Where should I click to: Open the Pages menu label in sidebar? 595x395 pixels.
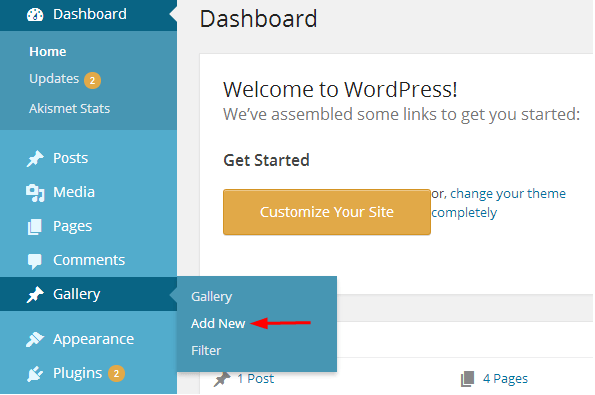[72, 227]
